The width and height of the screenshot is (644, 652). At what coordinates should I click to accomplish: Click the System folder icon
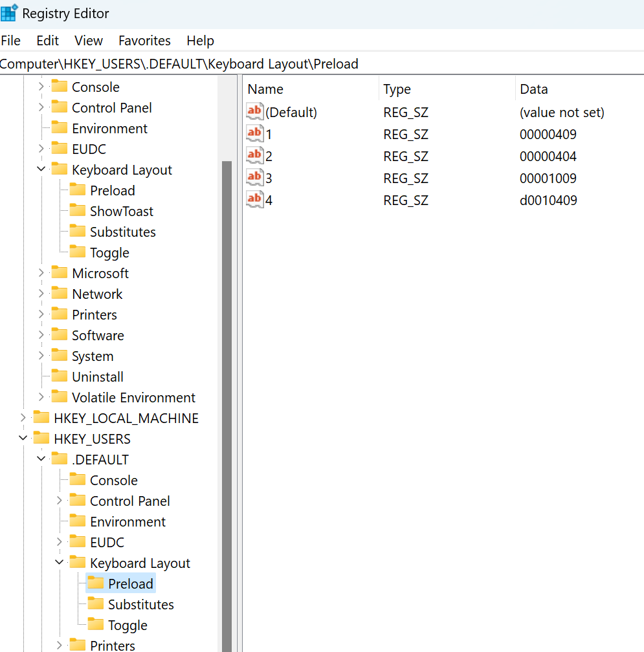coord(59,356)
